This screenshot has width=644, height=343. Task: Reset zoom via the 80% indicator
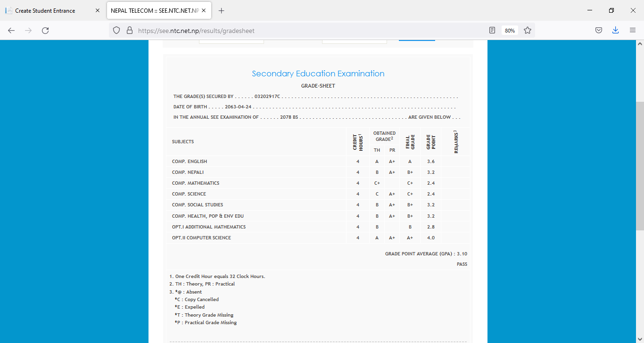coord(510,30)
